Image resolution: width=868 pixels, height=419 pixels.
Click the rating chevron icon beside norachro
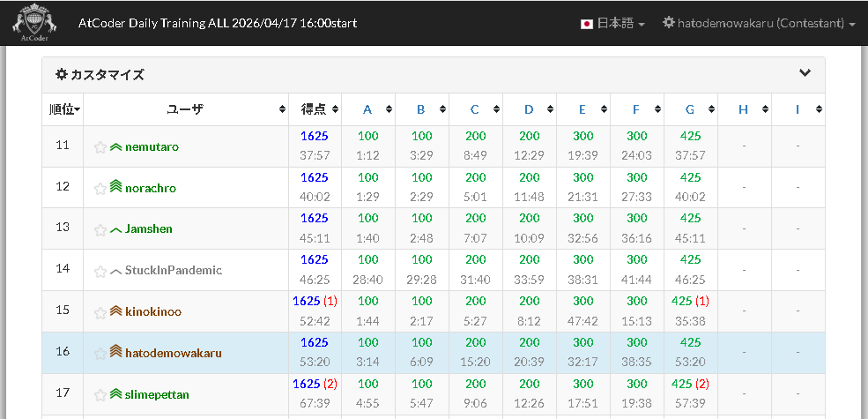tap(116, 187)
